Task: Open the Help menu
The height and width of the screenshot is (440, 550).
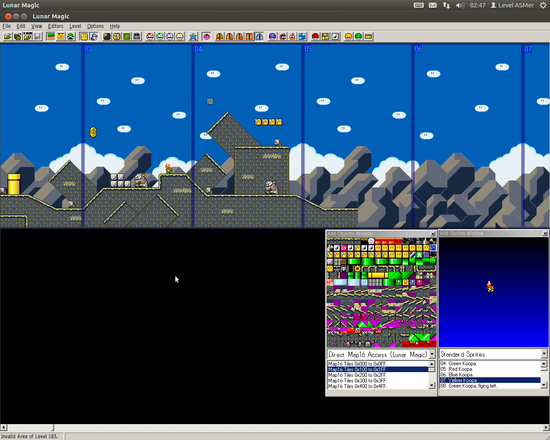Action: (115, 26)
